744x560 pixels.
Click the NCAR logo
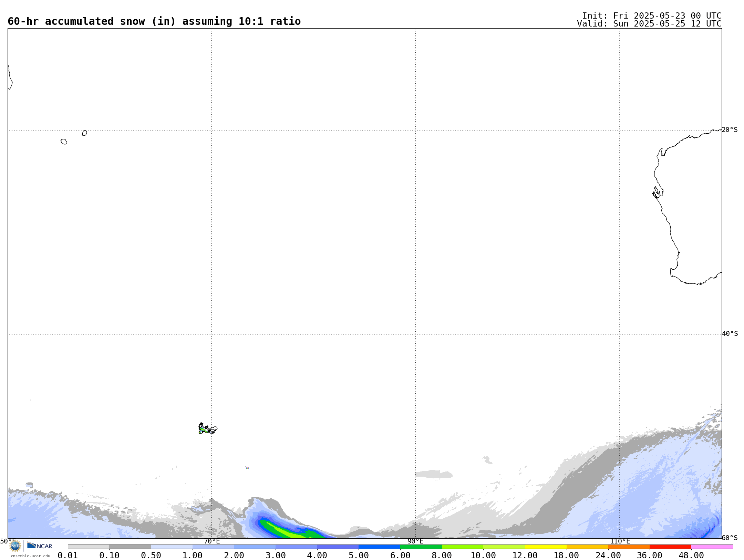(40, 546)
